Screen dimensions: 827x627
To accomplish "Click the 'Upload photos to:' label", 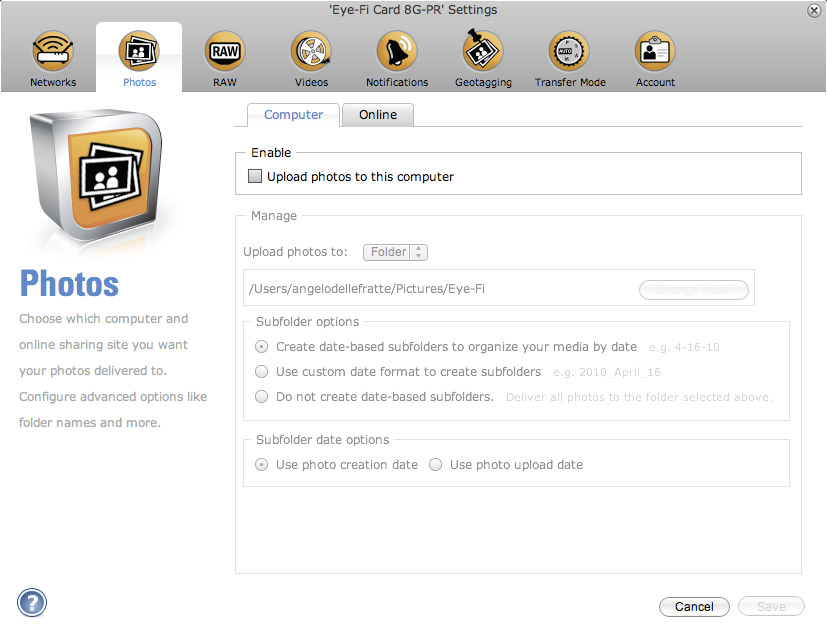I will [x=295, y=252].
